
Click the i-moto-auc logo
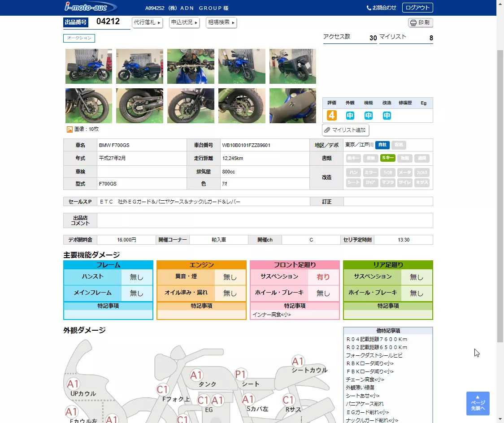(90, 7)
